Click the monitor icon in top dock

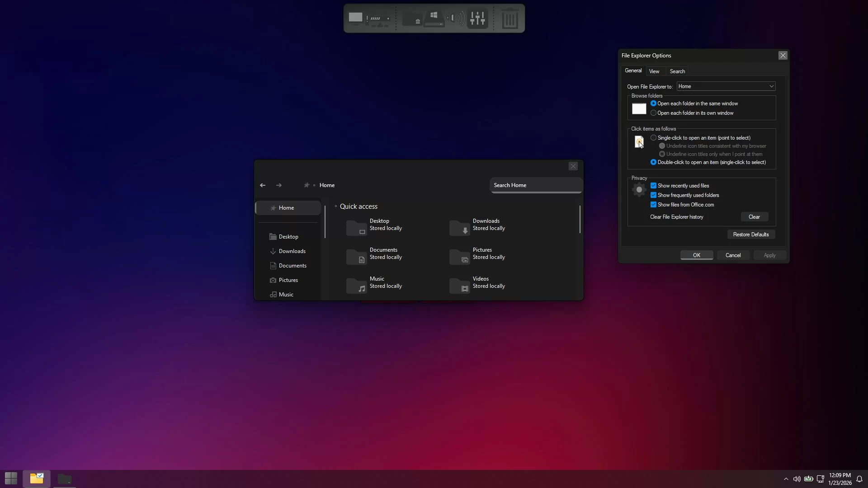[355, 18]
